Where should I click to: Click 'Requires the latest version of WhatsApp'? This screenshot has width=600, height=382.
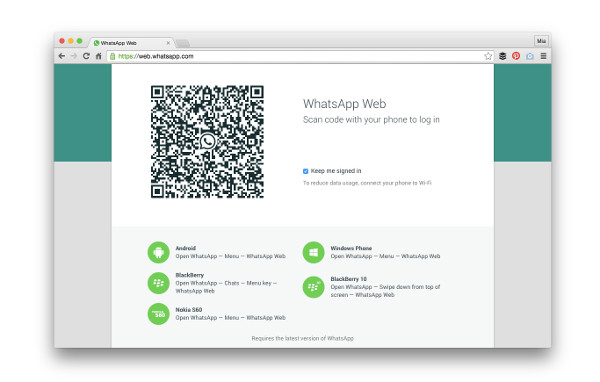pos(303,338)
